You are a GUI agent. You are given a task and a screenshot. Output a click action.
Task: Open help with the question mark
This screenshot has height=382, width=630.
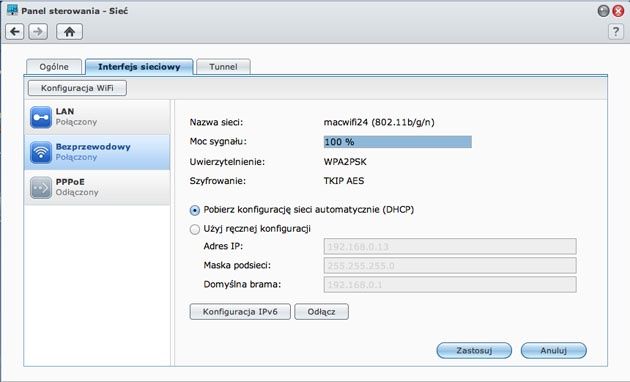point(616,31)
